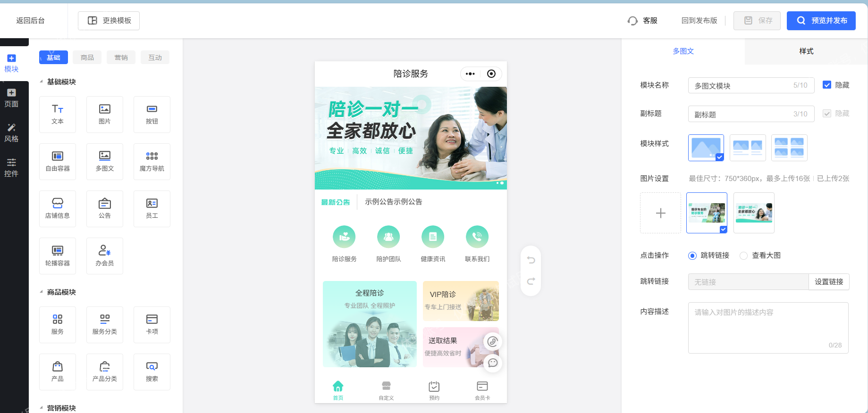The height and width of the screenshot is (413, 868).
Task: Toggle 隐藏 checkbox for 模块名称
Action: [x=827, y=85]
